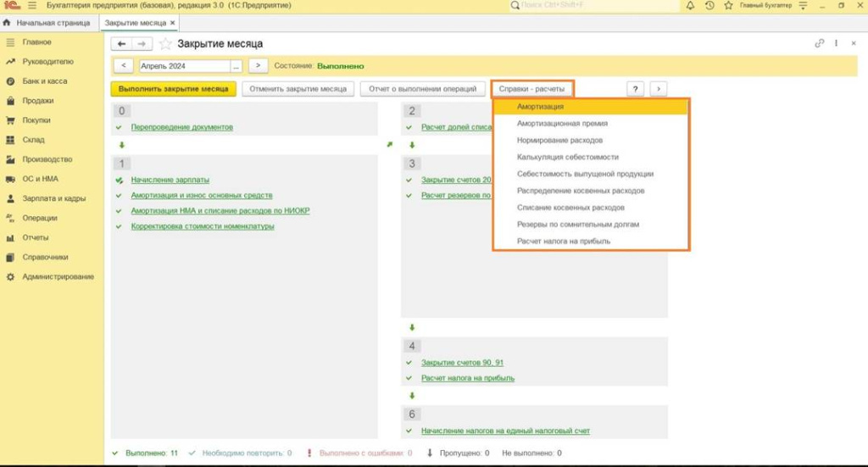Viewport: 868px width, 467px height.
Task: Open the question mark help button
Action: [x=635, y=88]
